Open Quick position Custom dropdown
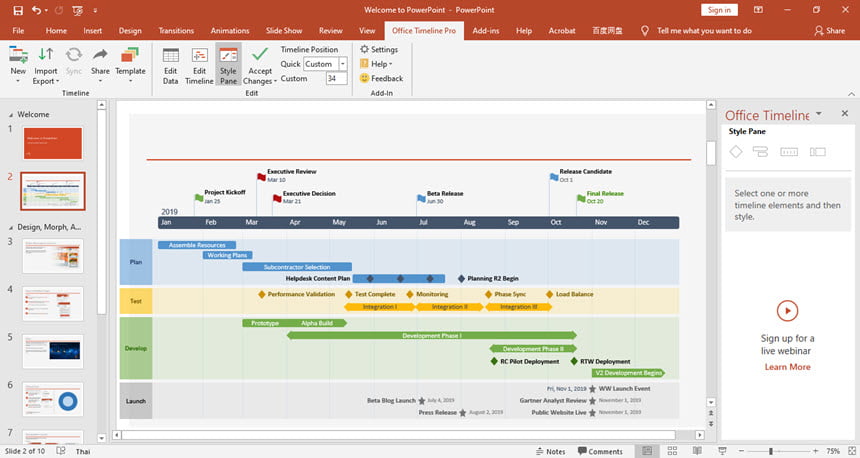The image size is (860, 458). tap(343, 64)
